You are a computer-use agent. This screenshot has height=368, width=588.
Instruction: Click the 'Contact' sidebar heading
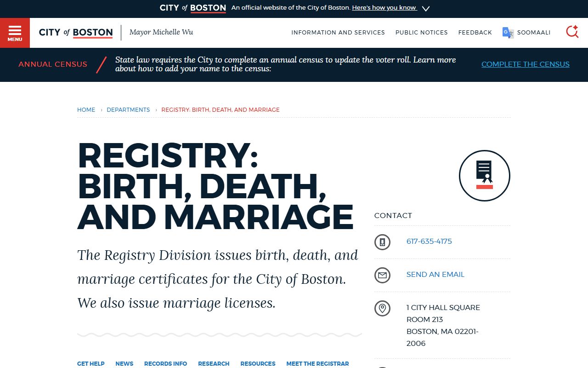click(x=393, y=216)
